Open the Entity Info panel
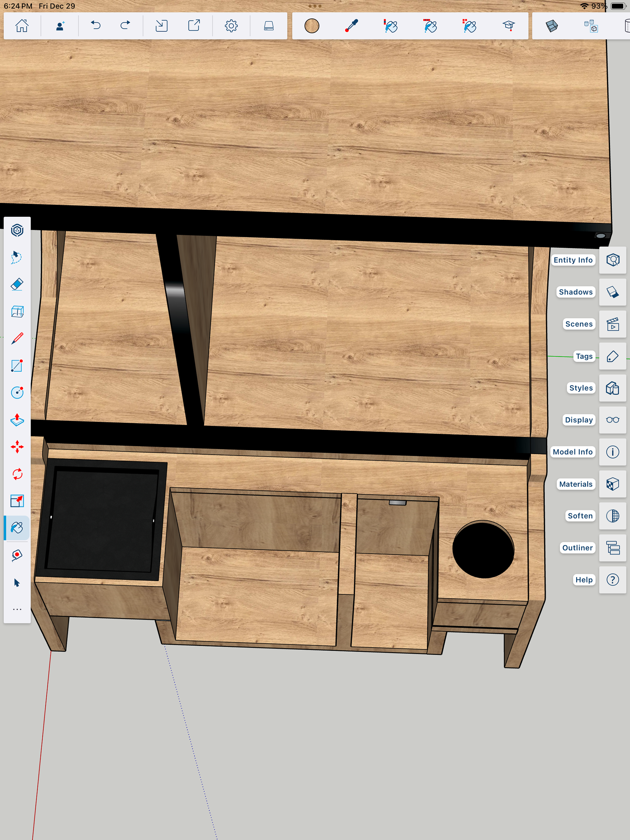Viewport: 630px width, 840px height. (x=612, y=260)
